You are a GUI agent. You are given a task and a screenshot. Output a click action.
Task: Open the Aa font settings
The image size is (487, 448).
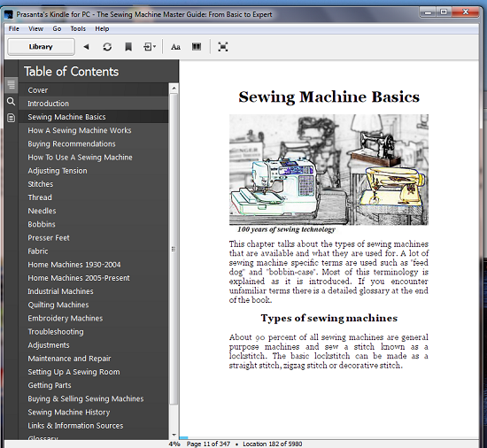[175, 47]
